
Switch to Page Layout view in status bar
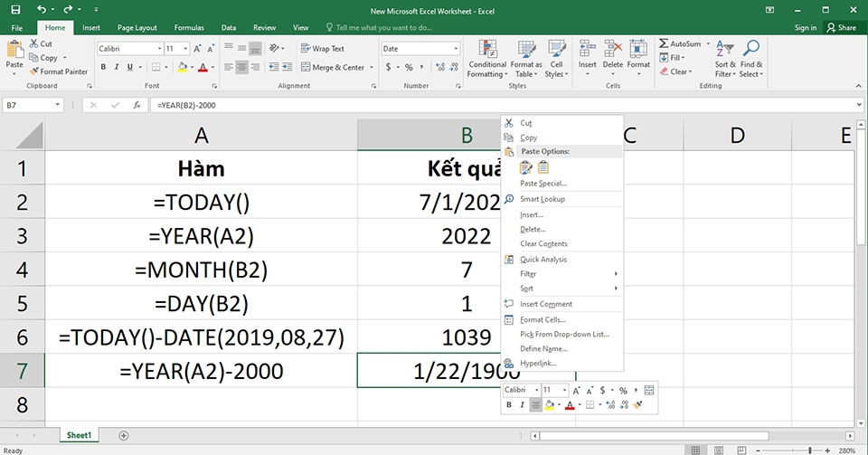718,450
